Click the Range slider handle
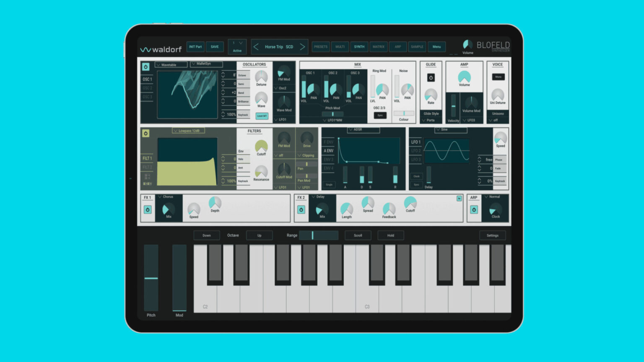The width and height of the screenshot is (644, 362). click(x=312, y=235)
